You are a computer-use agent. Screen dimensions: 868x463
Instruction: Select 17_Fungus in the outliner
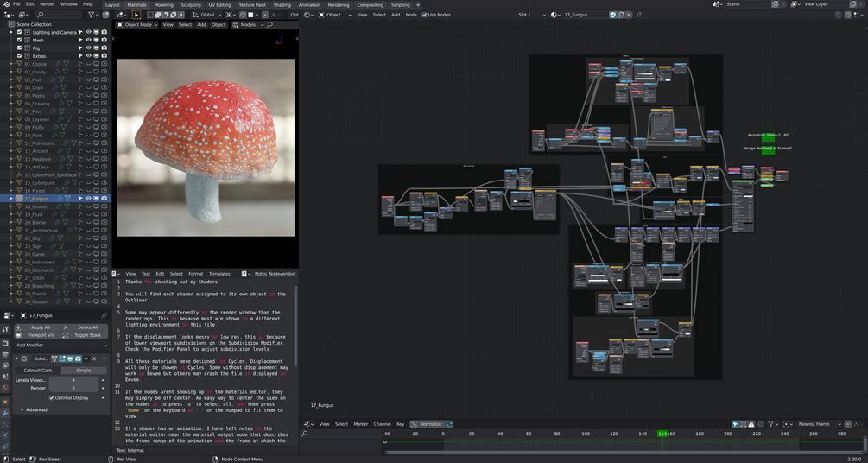pos(36,199)
